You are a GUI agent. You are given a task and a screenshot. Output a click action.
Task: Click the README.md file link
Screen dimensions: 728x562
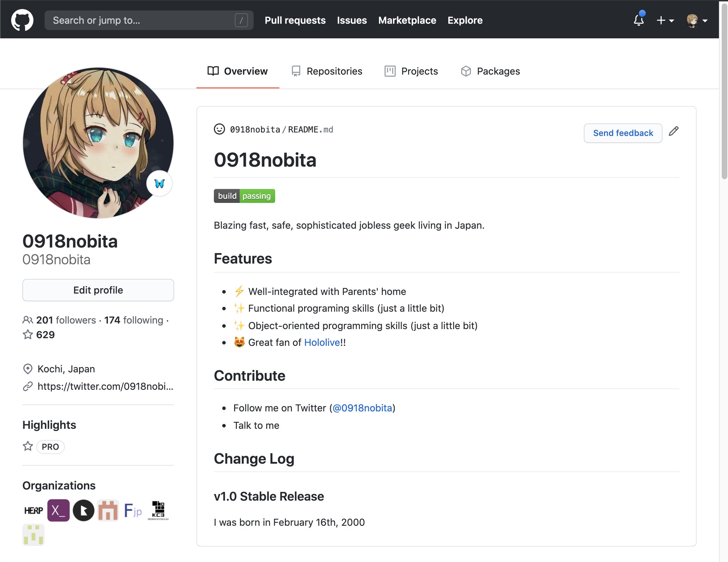point(310,130)
